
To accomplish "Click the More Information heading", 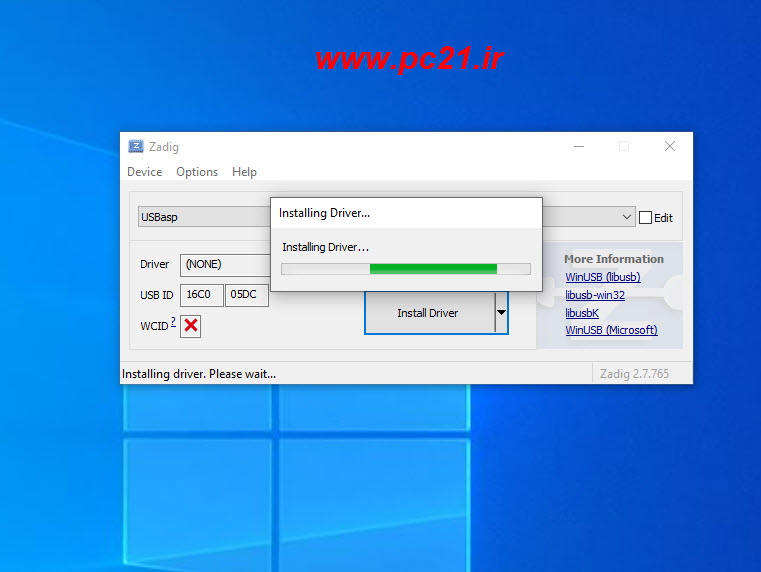I will [613, 259].
